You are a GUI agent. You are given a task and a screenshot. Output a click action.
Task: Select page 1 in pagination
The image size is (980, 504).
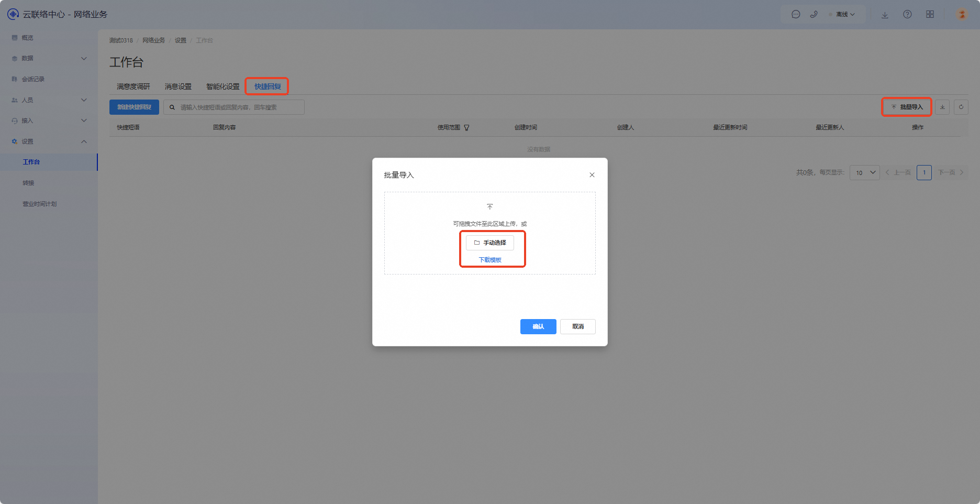(x=924, y=172)
